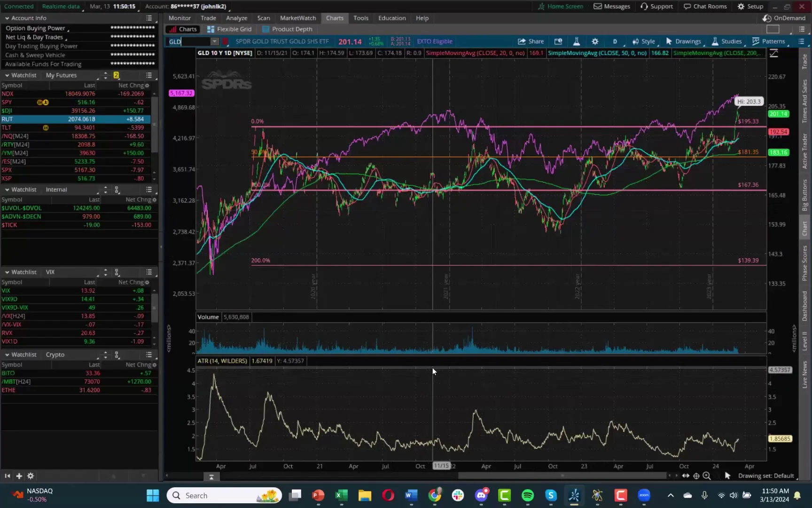Open the symbol dropdown next to GLD
This screenshot has height=508, width=812.
point(214,41)
